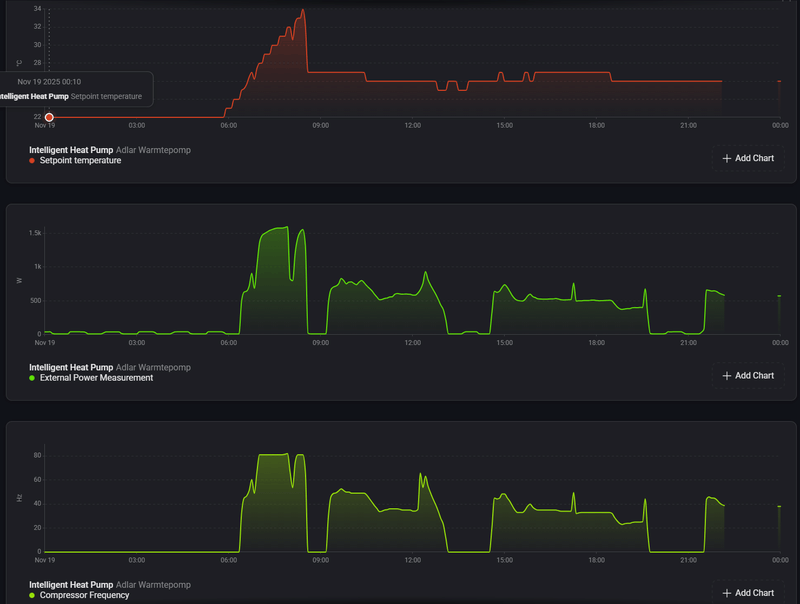Add a chart below the Setpoint temperature graph

748,158
